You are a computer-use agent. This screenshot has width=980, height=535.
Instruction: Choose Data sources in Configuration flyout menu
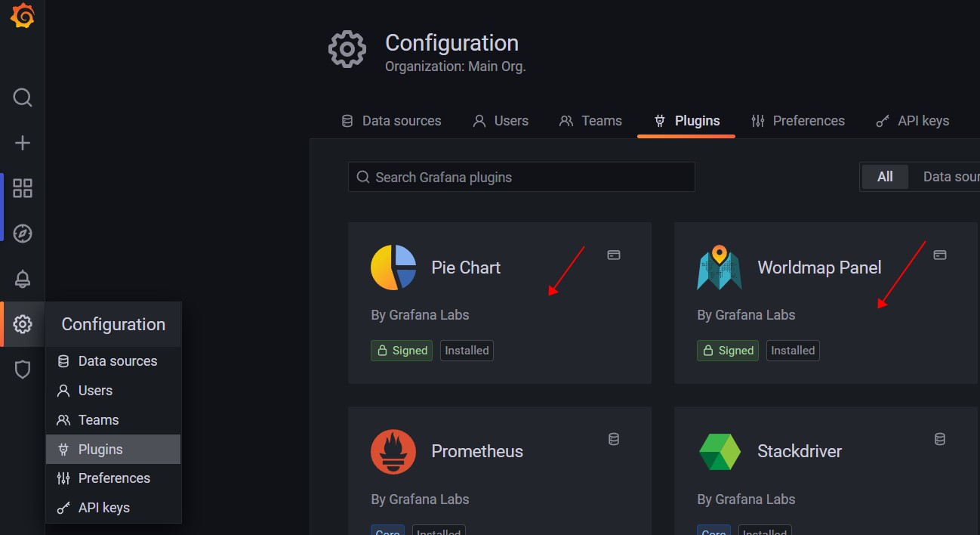[x=113, y=361]
